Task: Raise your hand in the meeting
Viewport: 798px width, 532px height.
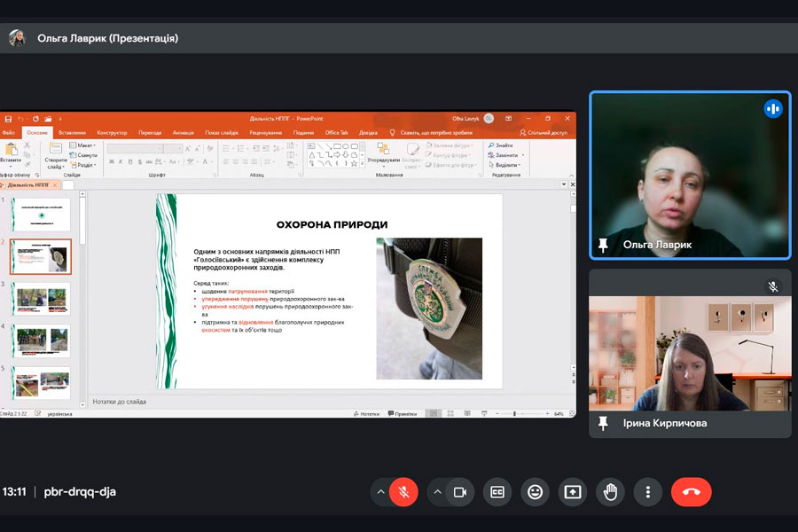Action: coord(610,492)
